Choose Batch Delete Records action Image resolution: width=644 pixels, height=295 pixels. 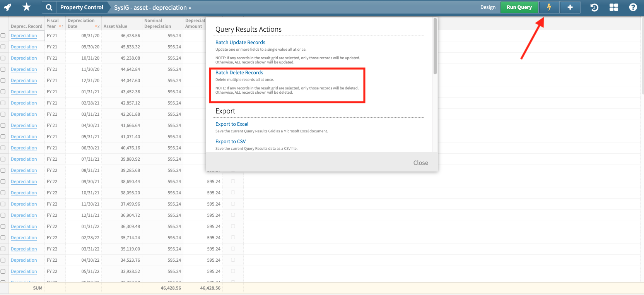click(239, 73)
